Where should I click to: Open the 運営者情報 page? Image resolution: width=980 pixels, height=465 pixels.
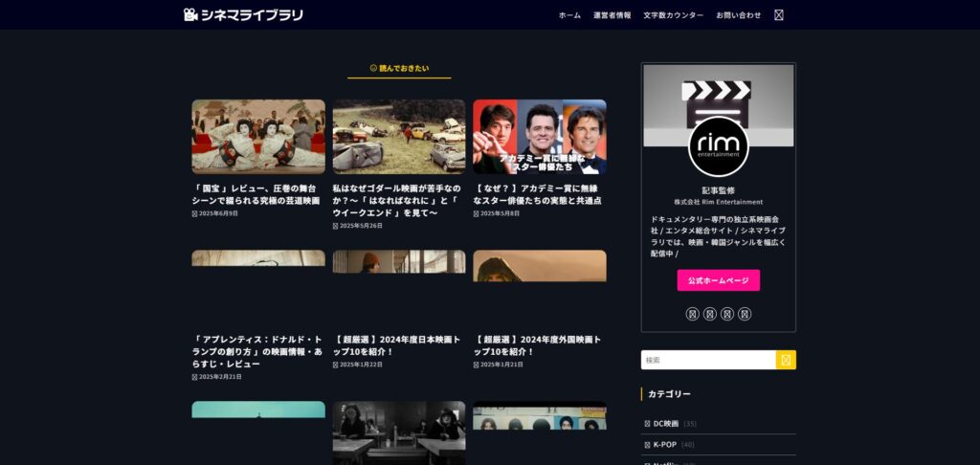pos(612,15)
